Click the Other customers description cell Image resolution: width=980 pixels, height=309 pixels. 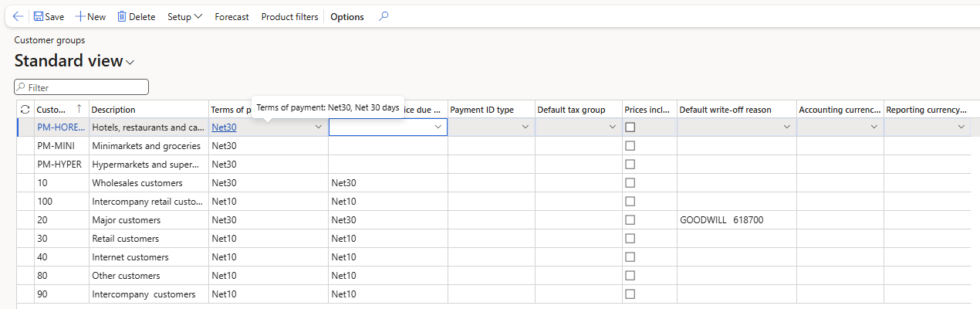[149, 276]
